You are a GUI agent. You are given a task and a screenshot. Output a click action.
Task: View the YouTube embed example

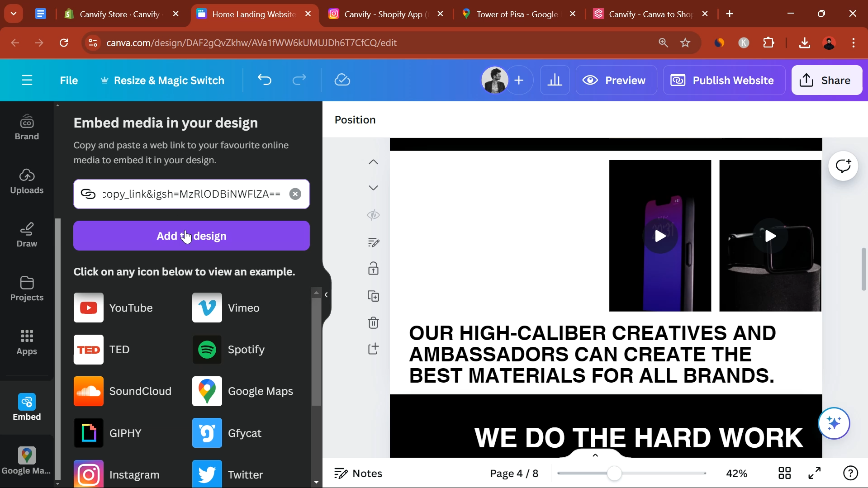[x=113, y=308]
